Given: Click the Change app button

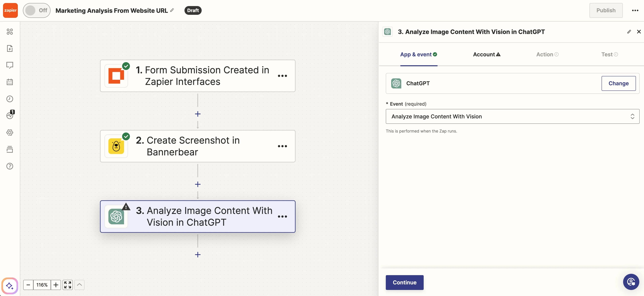Looking at the screenshot, I should click(618, 83).
